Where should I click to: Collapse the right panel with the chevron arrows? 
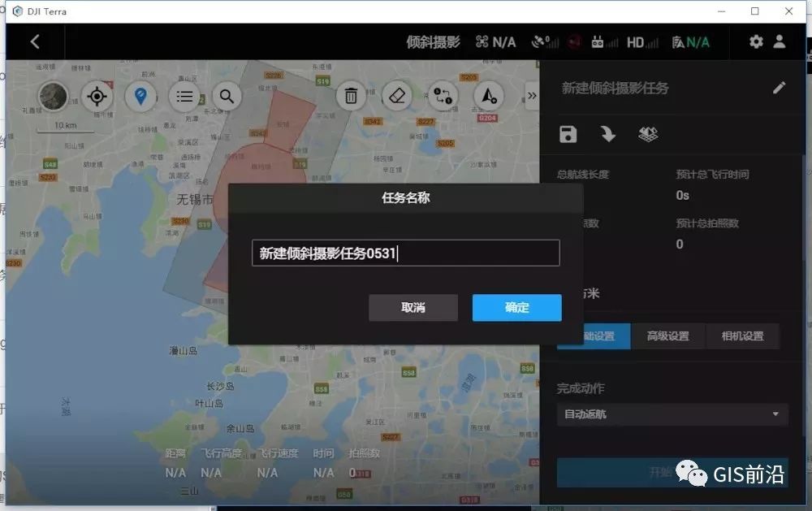(532, 95)
